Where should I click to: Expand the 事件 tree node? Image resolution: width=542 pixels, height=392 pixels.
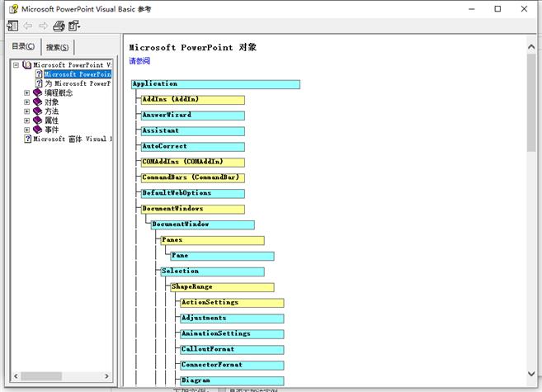(26, 130)
